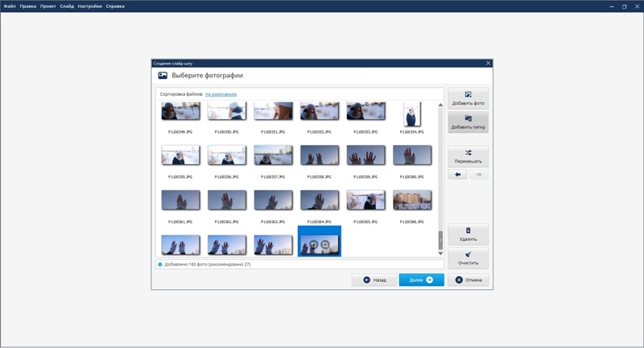
Task: Open the Настройки menu
Action: [90, 6]
